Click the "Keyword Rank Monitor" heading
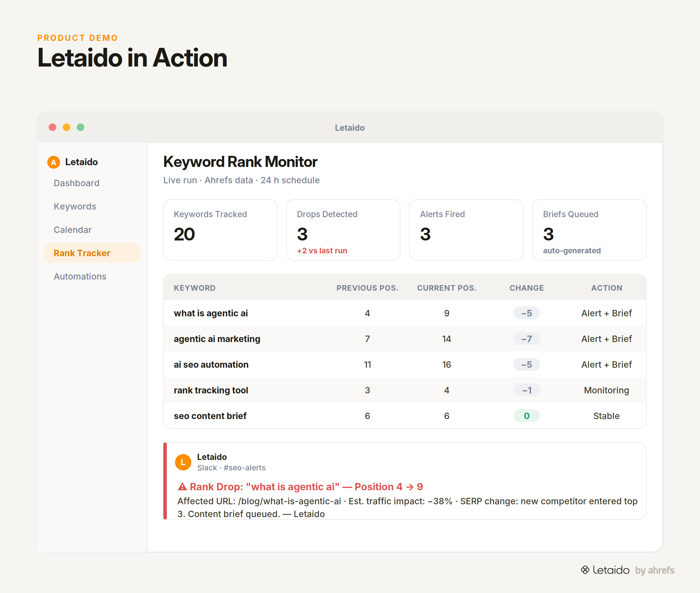 pyautogui.click(x=240, y=162)
